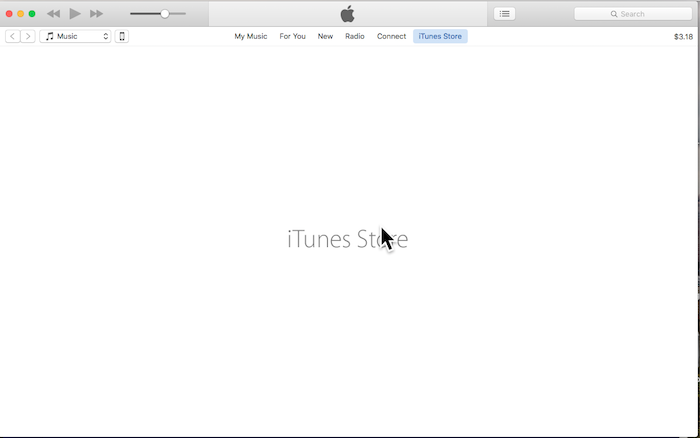
Task: Open the Music media type dropdown
Action: click(x=75, y=36)
